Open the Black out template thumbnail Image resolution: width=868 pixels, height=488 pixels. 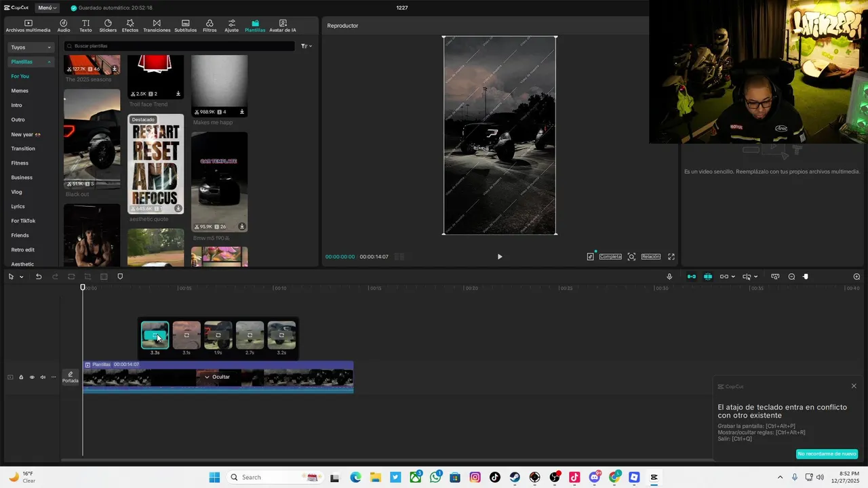(x=92, y=138)
